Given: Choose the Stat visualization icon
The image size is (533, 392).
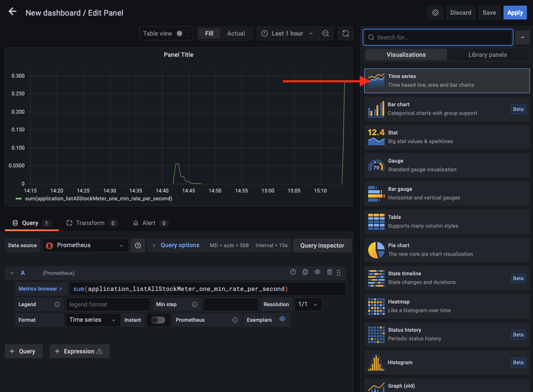Looking at the screenshot, I should click(376, 137).
